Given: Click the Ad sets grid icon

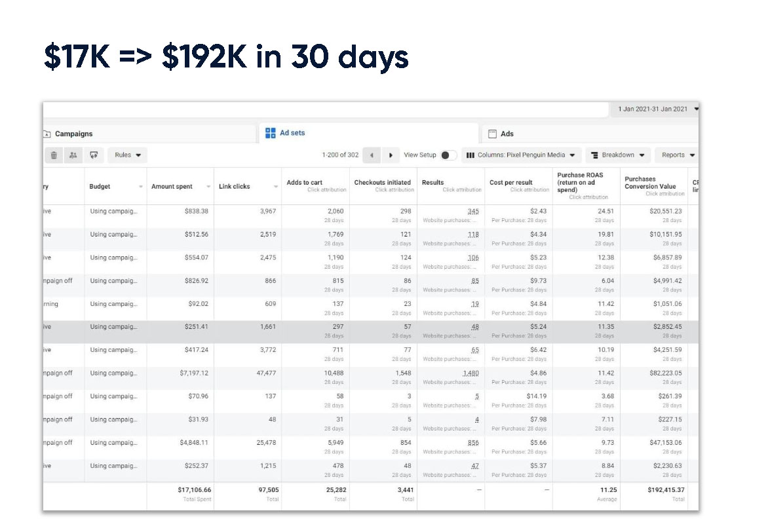Looking at the screenshot, I should (x=270, y=133).
